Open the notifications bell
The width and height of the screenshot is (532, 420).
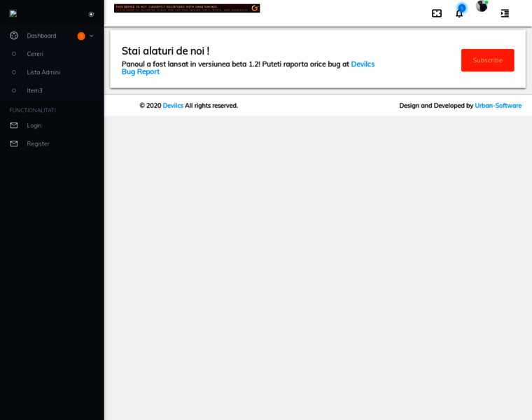coord(459,13)
